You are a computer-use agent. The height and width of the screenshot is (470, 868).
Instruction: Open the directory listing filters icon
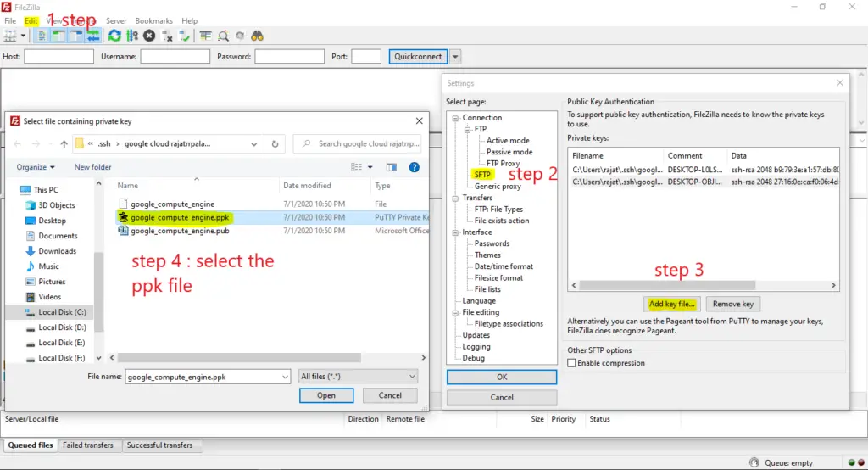pos(205,36)
